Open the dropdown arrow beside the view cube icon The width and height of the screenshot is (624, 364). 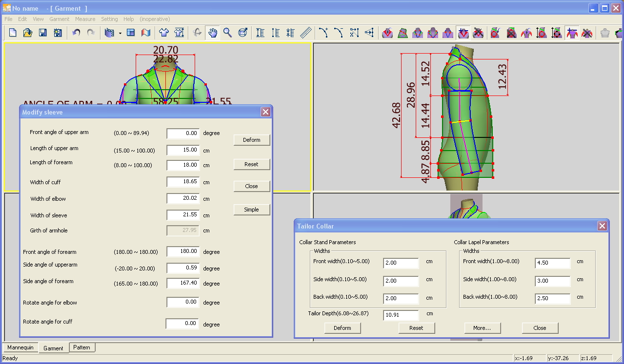120,33
